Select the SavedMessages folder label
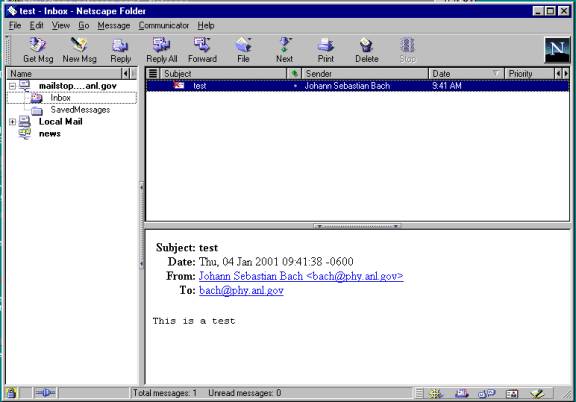The width and height of the screenshot is (576, 402). click(80, 110)
